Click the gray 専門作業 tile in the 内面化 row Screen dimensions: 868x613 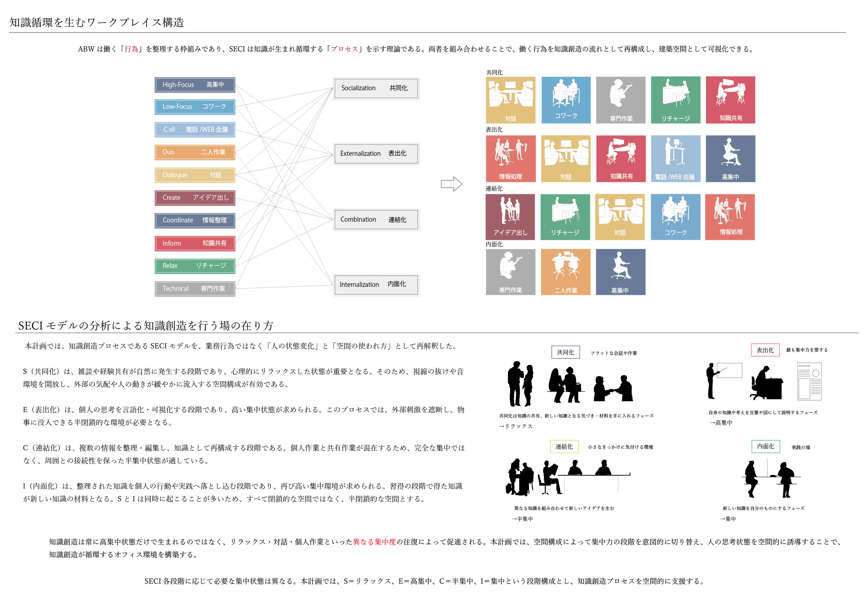tap(510, 272)
